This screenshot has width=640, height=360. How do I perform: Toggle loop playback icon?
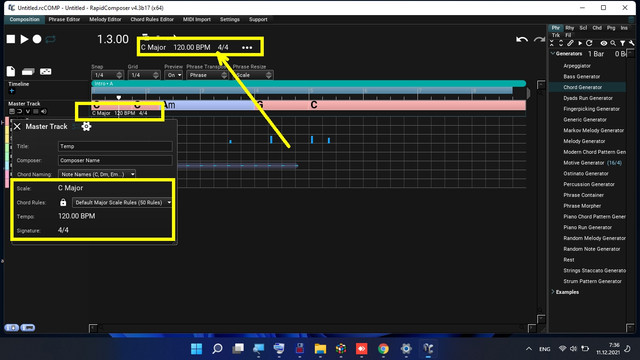point(50,39)
